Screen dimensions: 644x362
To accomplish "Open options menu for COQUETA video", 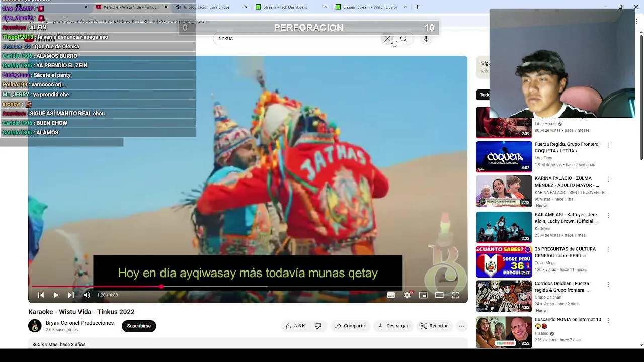I will [608, 145].
